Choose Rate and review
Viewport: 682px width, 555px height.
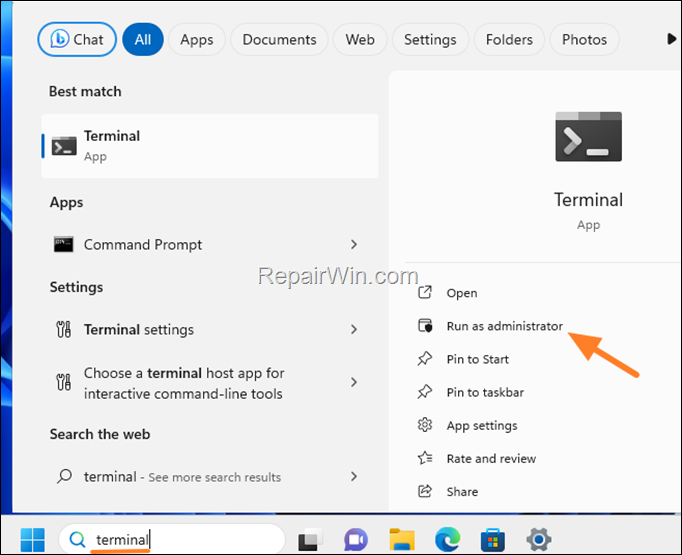(x=491, y=458)
